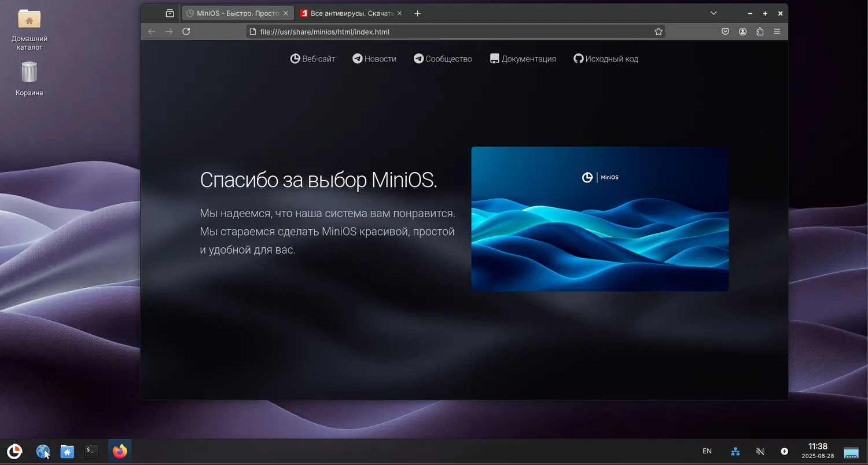Click the show desktop button in the tray
Viewport: 868px width, 465px height.
point(851,452)
